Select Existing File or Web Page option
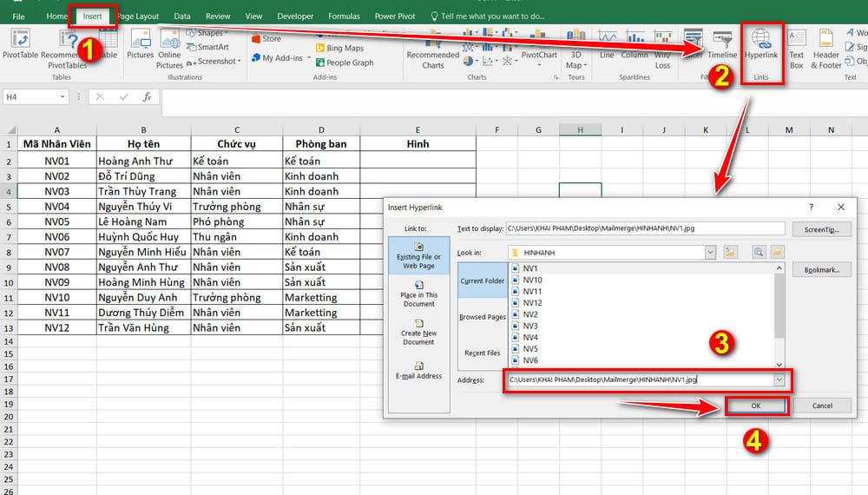 coord(419,256)
